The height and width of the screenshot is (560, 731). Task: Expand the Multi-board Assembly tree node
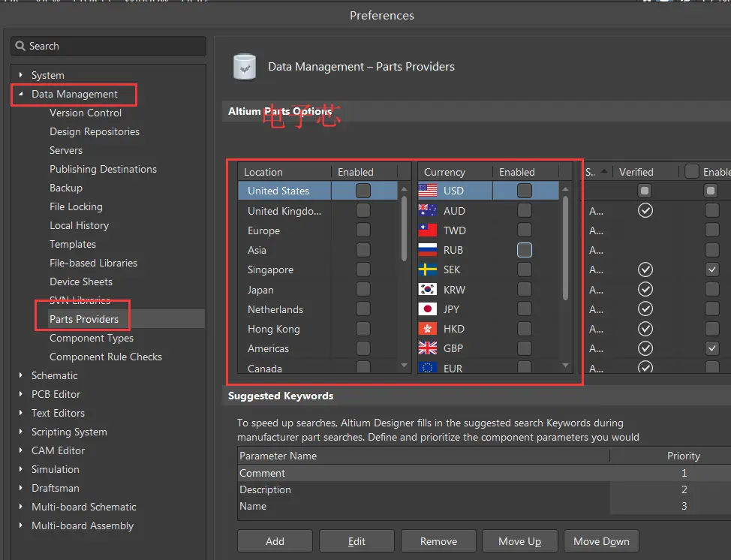tap(20, 525)
